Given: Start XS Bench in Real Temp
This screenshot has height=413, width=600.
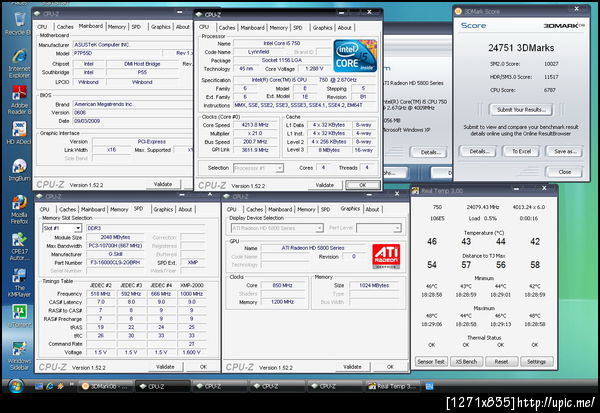Looking at the screenshot, I should pos(466,361).
